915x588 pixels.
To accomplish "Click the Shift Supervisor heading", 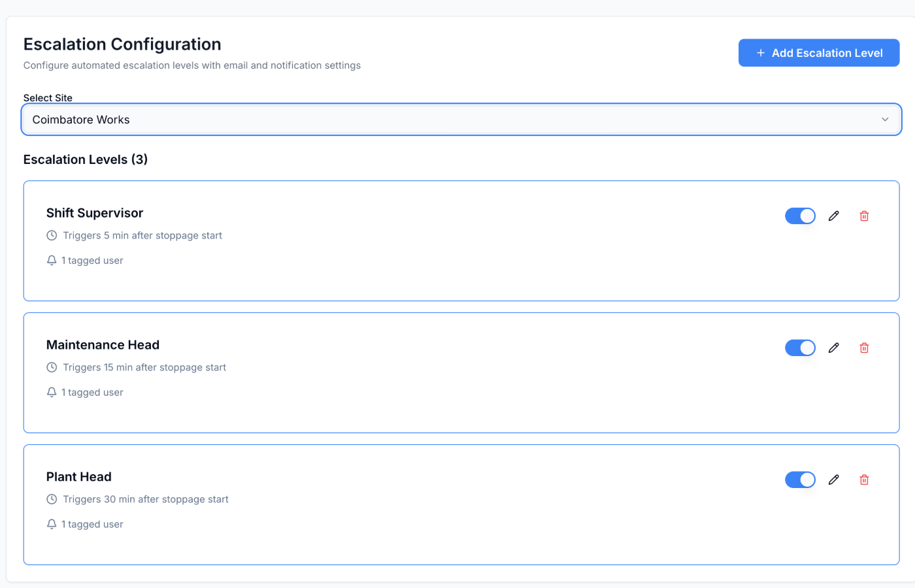I will click(x=95, y=213).
